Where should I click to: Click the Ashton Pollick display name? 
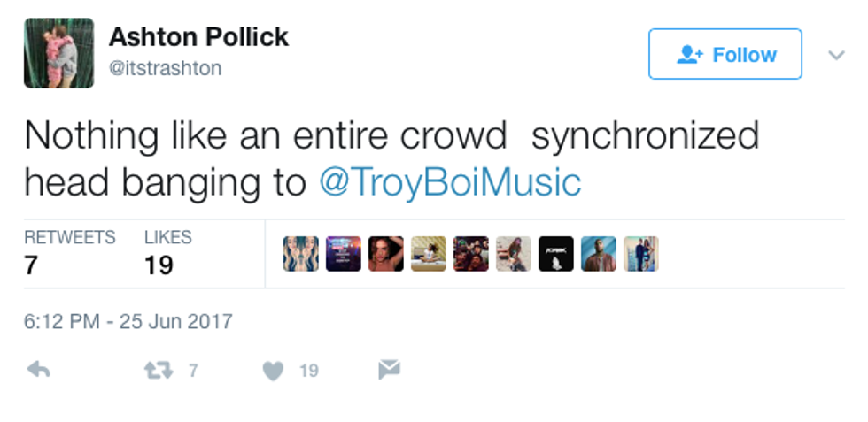pos(198,37)
